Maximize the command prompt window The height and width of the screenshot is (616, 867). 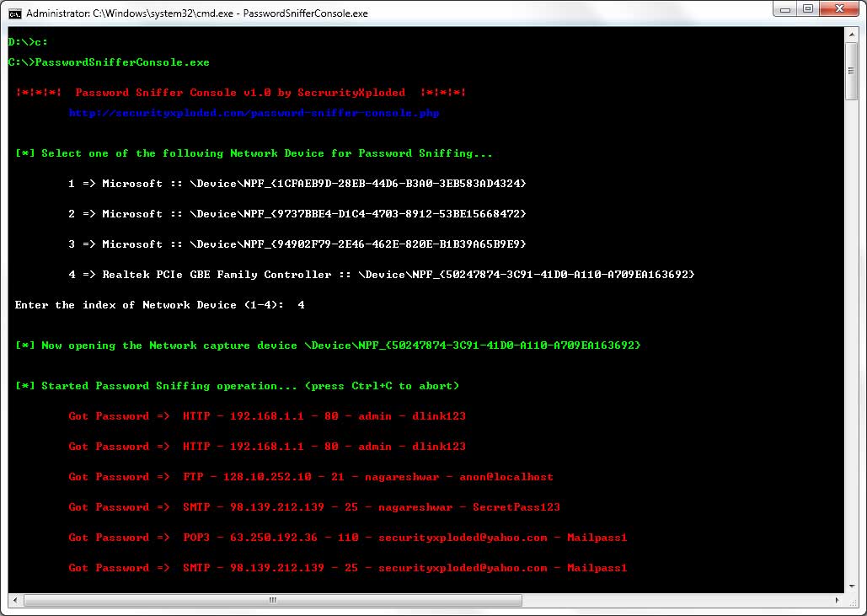click(x=807, y=9)
